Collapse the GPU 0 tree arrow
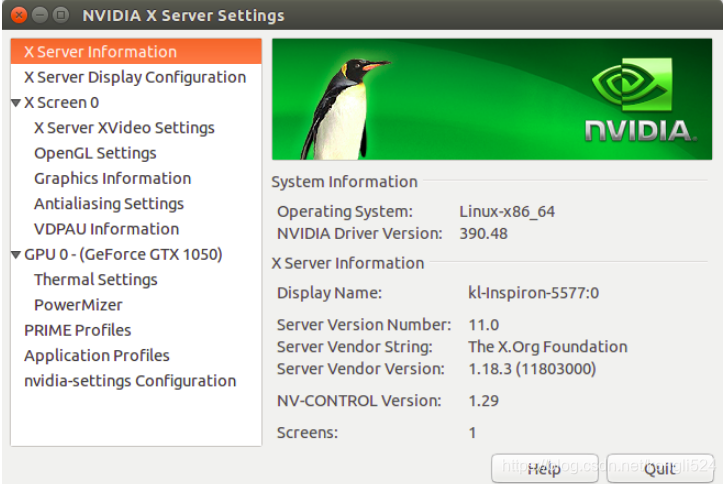The height and width of the screenshot is (484, 726). tap(16, 254)
